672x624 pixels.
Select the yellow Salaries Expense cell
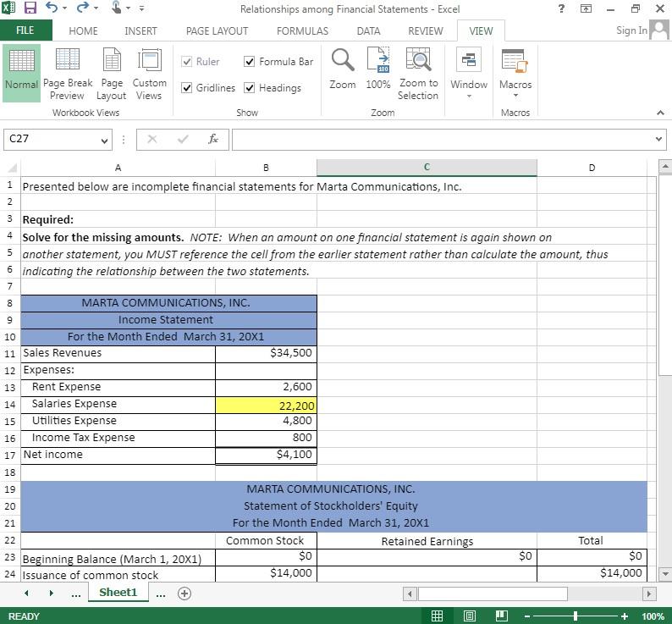(x=266, y=405)
